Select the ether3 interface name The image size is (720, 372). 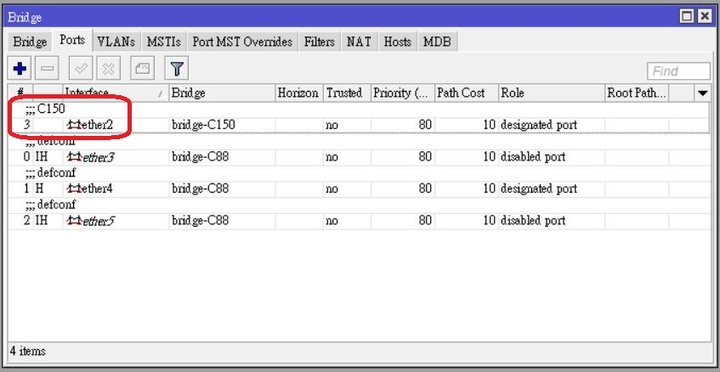(x=98, y=157)
